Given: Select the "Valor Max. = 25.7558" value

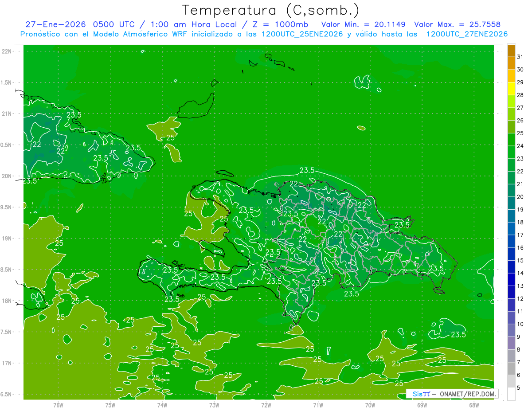Looking at the screenshot, I should point(457,24).
